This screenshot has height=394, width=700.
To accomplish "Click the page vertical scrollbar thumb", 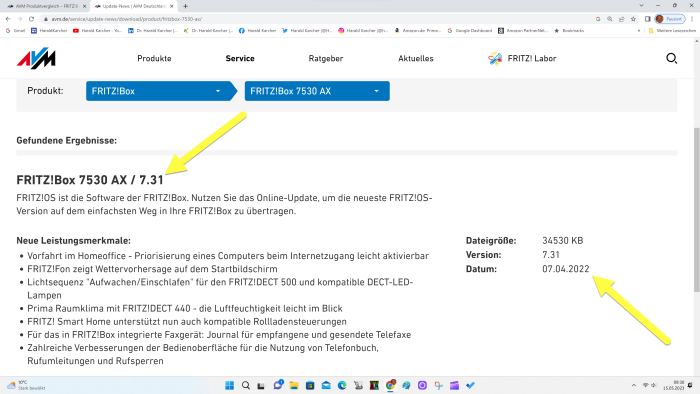I will pyautogui.click(x=696, y=210).
